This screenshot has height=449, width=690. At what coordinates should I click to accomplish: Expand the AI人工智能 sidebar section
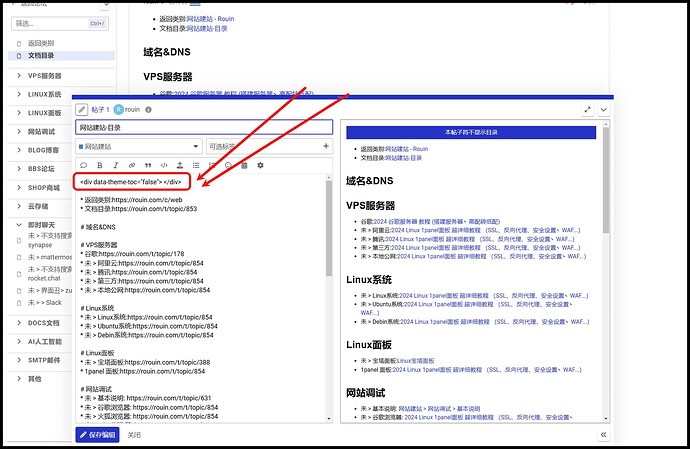pyautogui.click(x=19, y=341)
